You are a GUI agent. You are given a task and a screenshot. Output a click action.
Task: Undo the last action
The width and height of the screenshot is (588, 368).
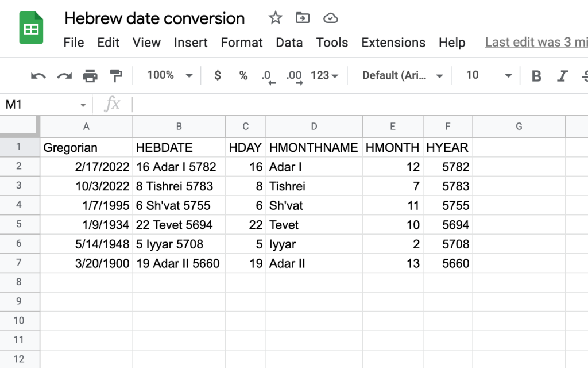point(38,76)
